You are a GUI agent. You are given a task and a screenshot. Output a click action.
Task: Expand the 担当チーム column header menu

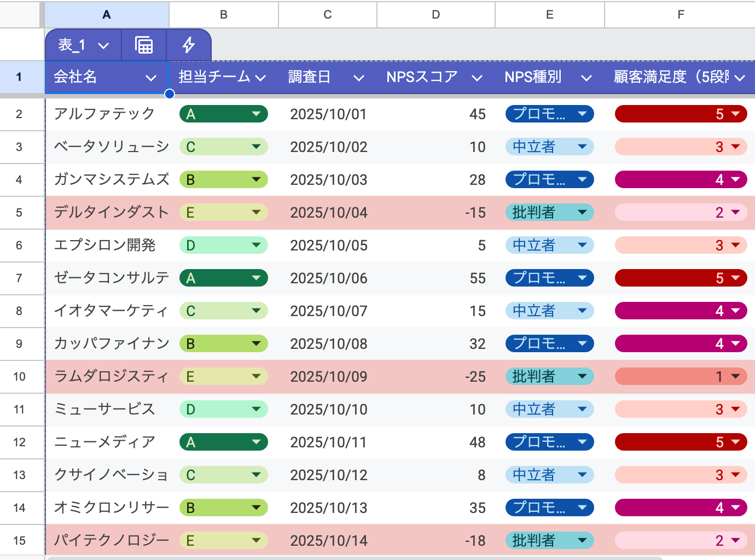click(260, 78)
